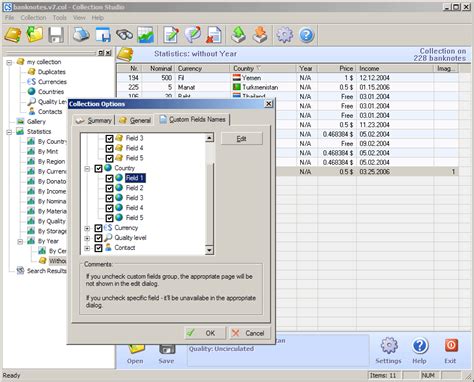Close the sidebar panel with X

[x=108, y=53]
